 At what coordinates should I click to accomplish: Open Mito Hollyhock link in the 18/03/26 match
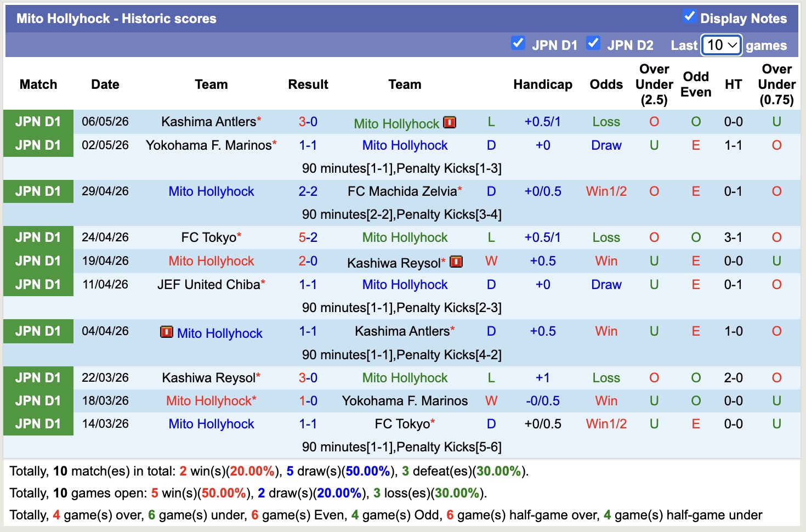point(209,401)
